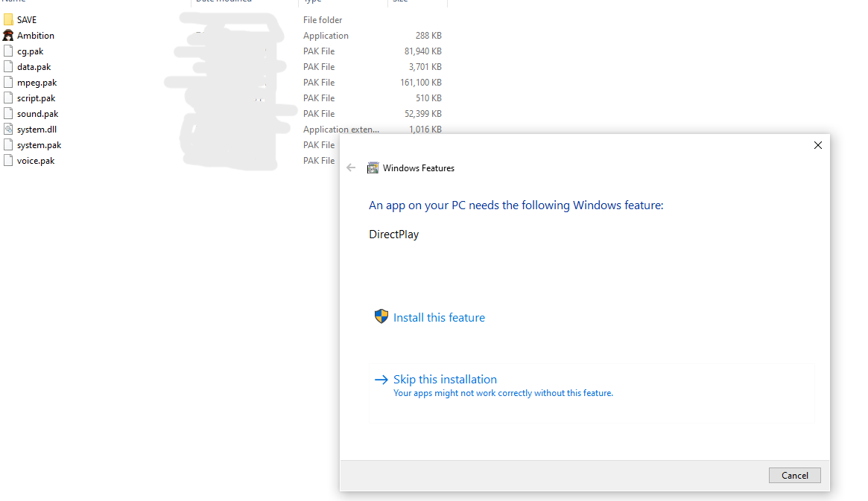868x501 pixels.
Task: Click the 3,701 KB size of data.pak
Action: (x=425, y=67)
